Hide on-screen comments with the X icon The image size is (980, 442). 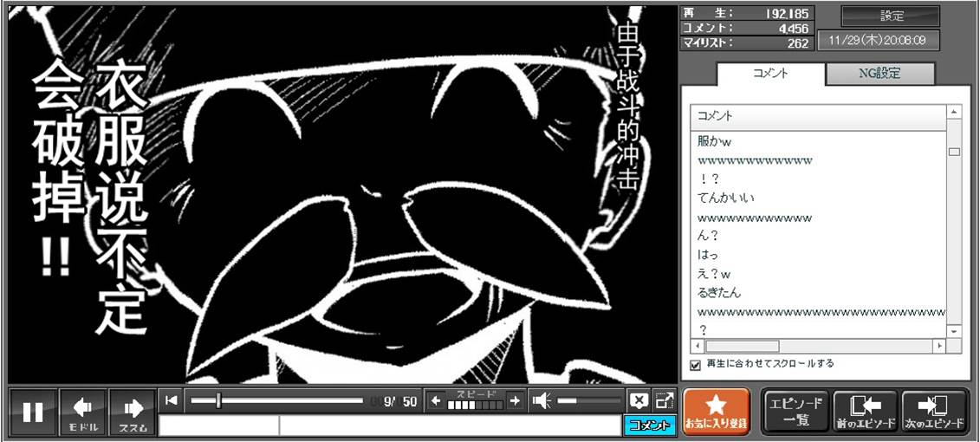[x=639, y=400]
